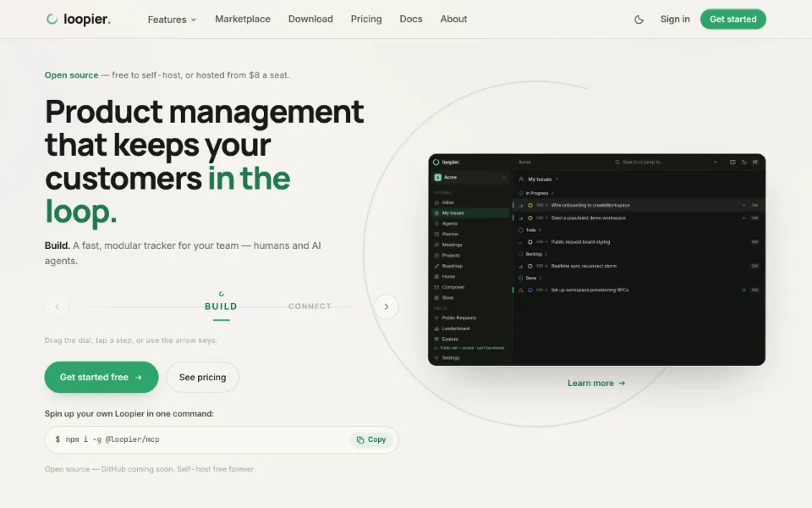Open the Roadmap icon in the preview sidebar
812x508 pixels.
coord(436,266)
